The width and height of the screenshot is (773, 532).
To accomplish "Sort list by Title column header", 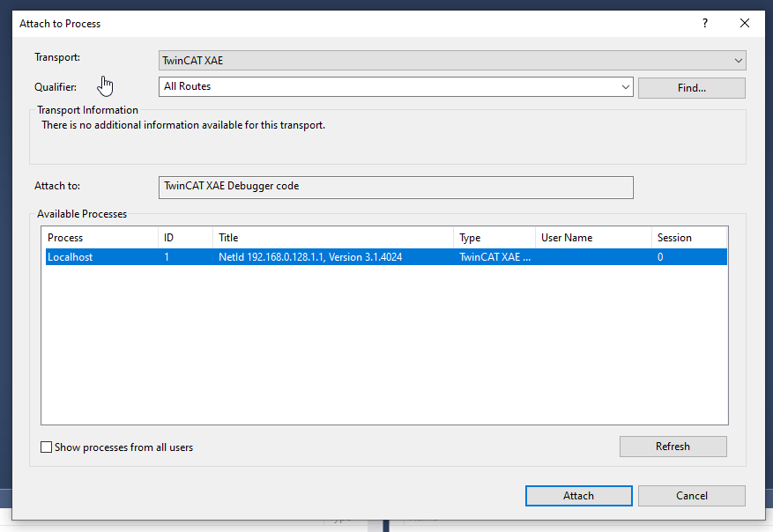I will pyautogui.click(x=333, y=238).
